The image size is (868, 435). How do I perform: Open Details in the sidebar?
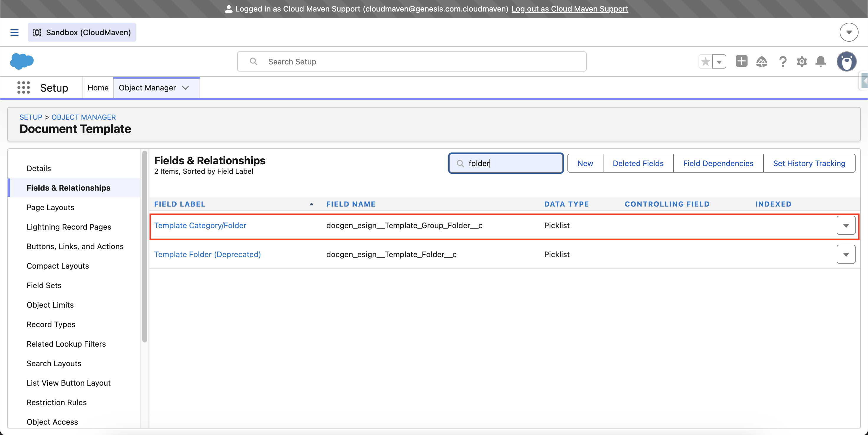pyautogui.click(x=39, y=168)
